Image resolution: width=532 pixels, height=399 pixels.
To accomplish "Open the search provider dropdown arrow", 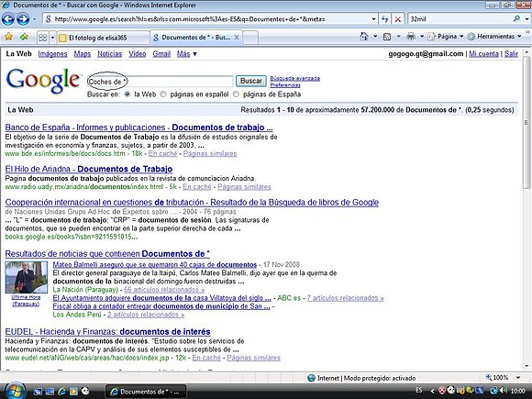I will tap(526, 19).
